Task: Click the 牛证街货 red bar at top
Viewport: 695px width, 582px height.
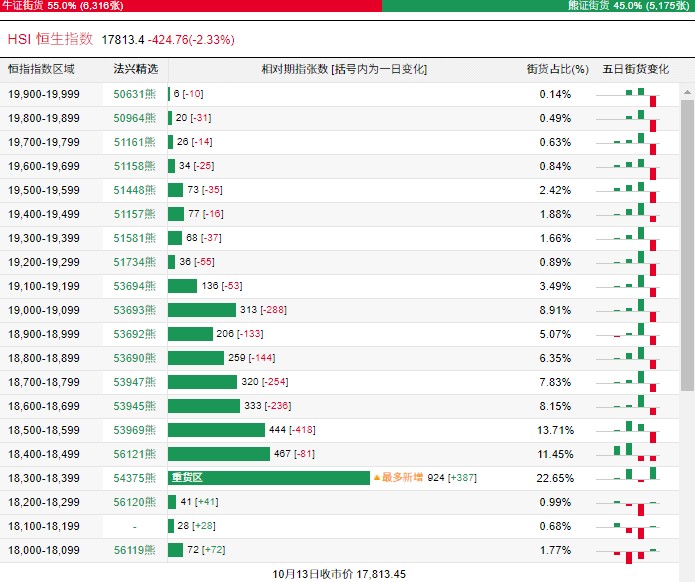Action: pyautogui.click(x=191, y=6)
